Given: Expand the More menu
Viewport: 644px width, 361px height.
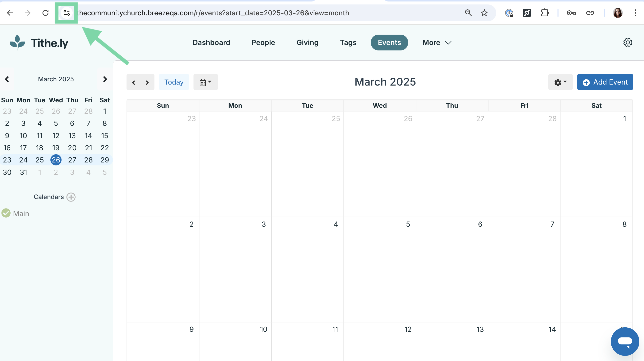Looking at the screenshot, I should click(x=437, y=43).
